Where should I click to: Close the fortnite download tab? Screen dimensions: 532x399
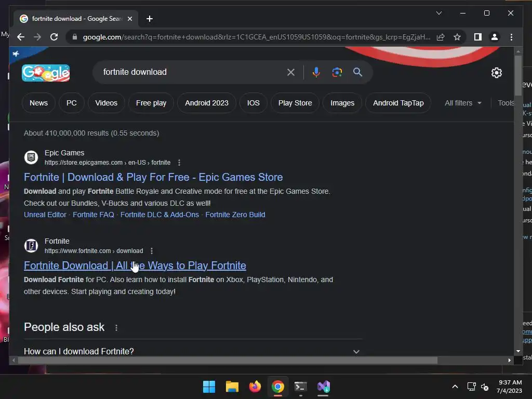point(129,19)
